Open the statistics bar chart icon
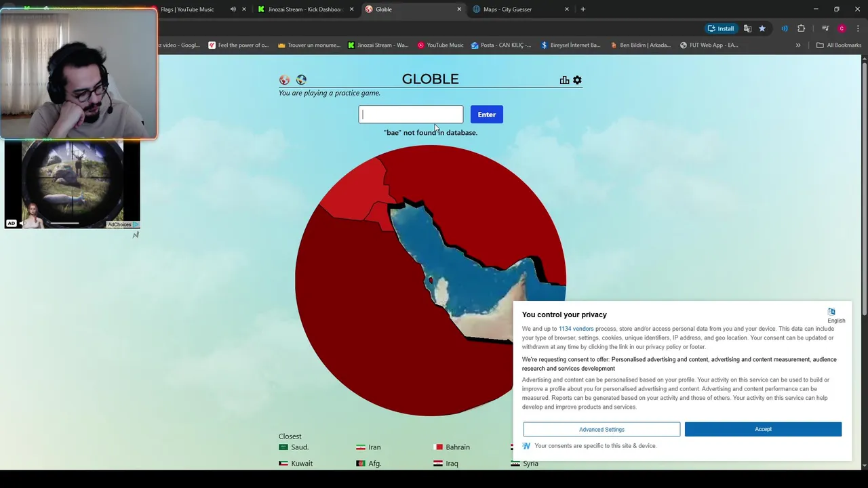This screenshot has width=868, height=488. tap(564, 80)
